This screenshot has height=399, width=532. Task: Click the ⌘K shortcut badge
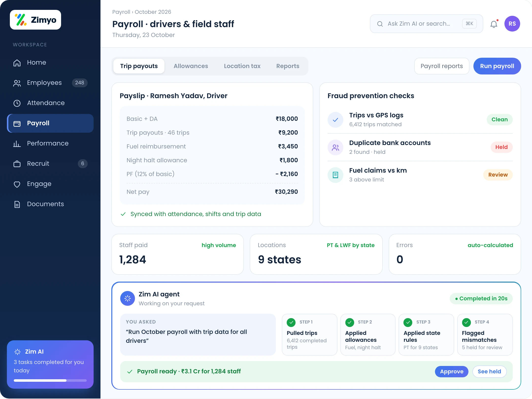click(469, 24)
